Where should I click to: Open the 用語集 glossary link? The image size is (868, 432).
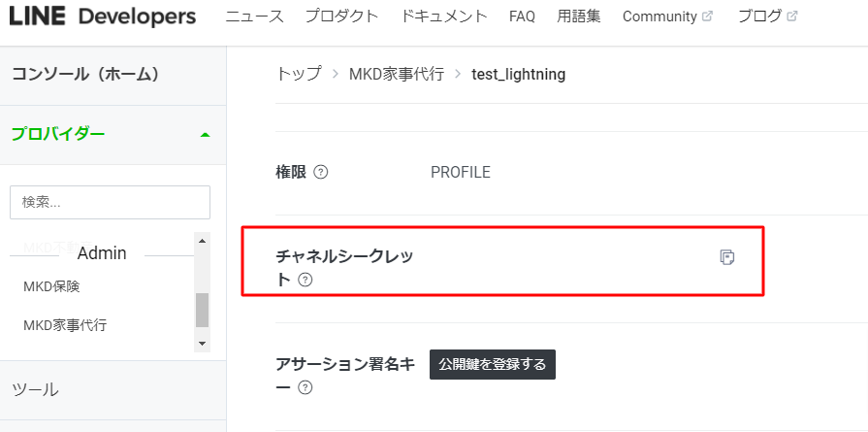tap(579, 17)
